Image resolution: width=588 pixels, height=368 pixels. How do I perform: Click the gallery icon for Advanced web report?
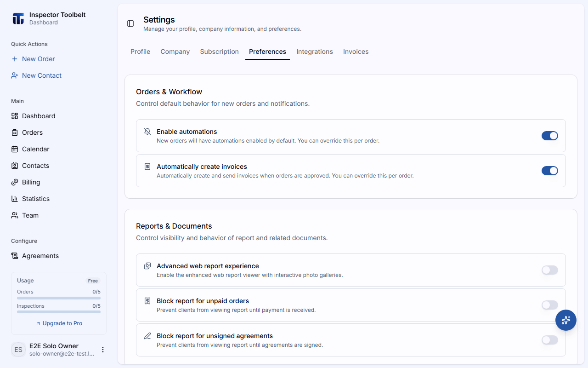pyautogui.click(x=147, y=266)
